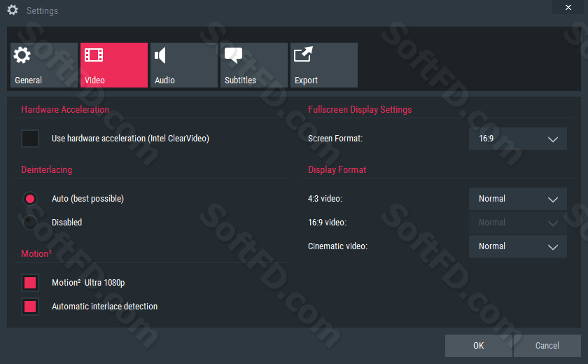Open the Screen Format 16:9 dropdown
Image resolution: width=588 pixels, height=364 pixels.
point(518,139)
